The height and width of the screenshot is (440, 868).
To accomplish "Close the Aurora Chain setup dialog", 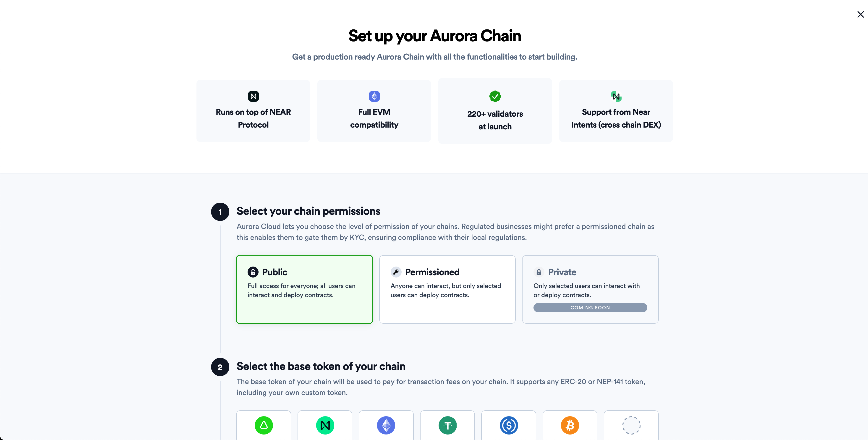I will (x=861, y=14).
